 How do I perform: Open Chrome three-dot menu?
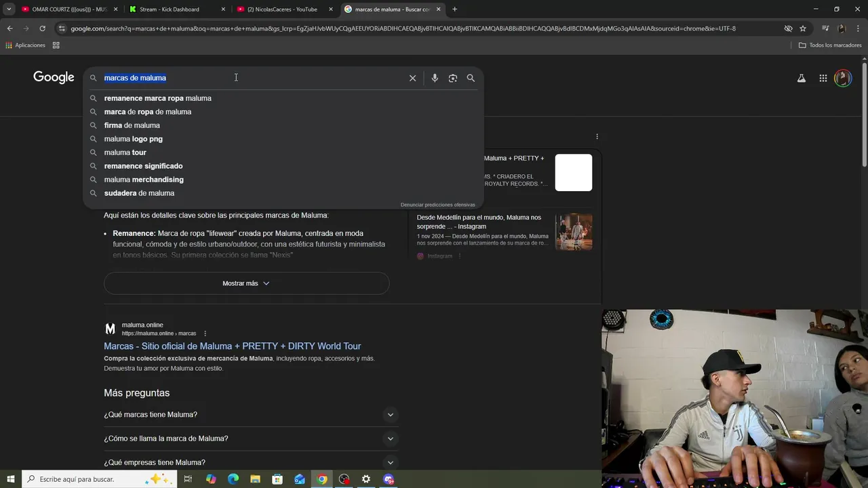(858, 28)
